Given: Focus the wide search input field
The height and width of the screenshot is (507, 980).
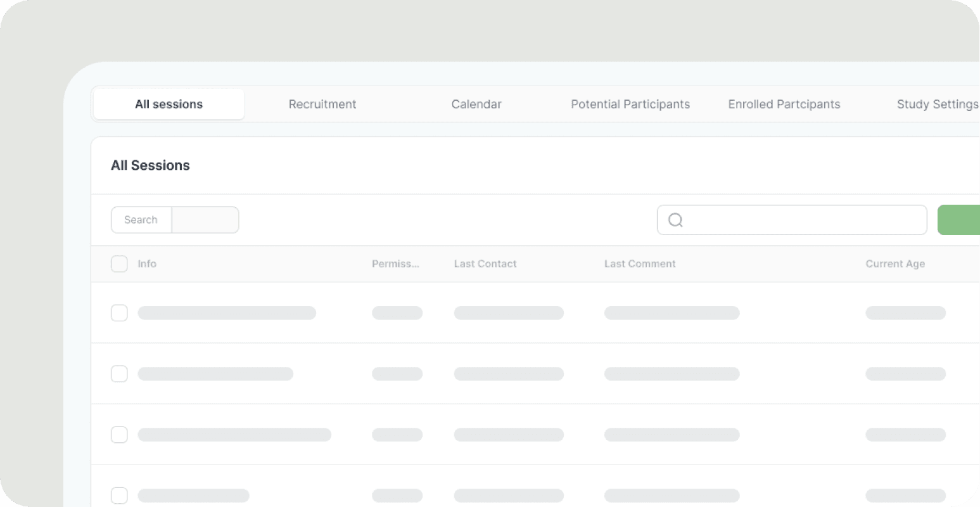Looking at the screenshot, I should [x=792, y=220].
